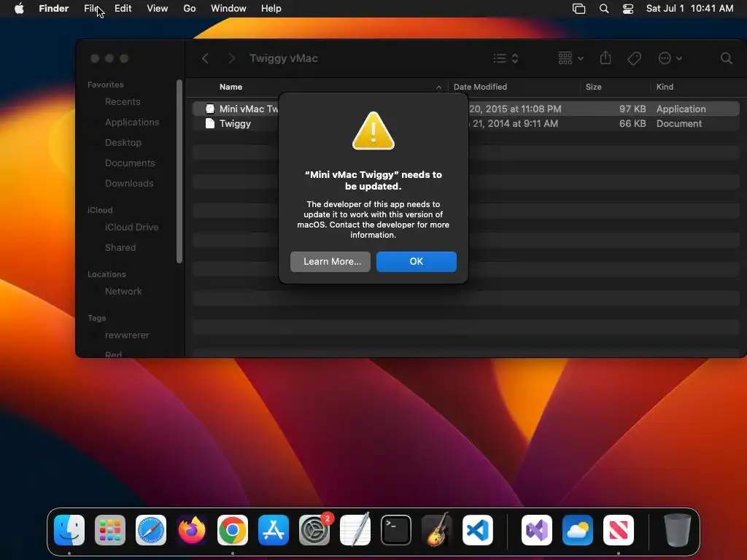This screenshot has width=747, height=560.
Task: Select the Mini vMac Twiggy application row
Action: (466, 109)
